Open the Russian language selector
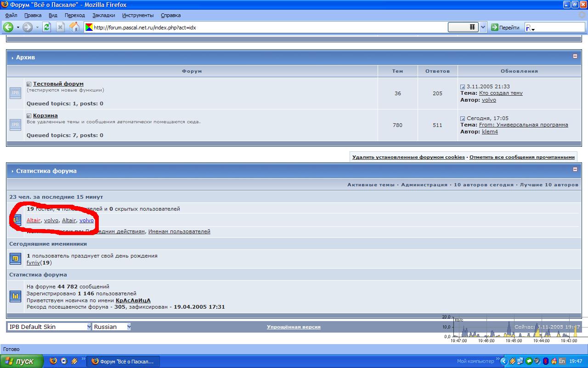This screenshot has width=588, height=368. click(112, 327)
